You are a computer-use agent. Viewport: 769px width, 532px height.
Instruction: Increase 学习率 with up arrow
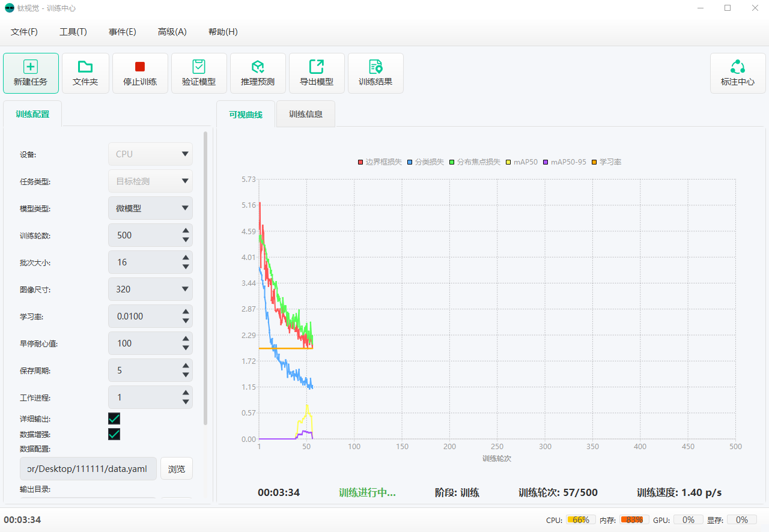186,311
